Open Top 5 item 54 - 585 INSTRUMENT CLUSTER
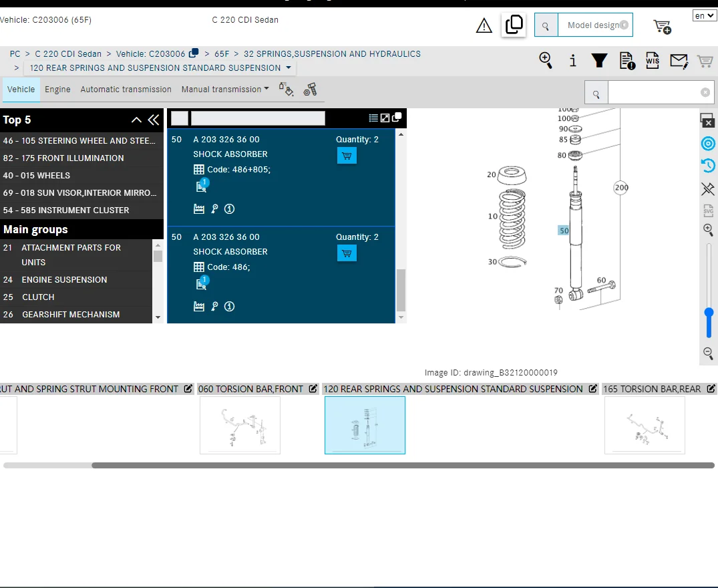Viewport: 718px width, 588px height. click(81, 210)
